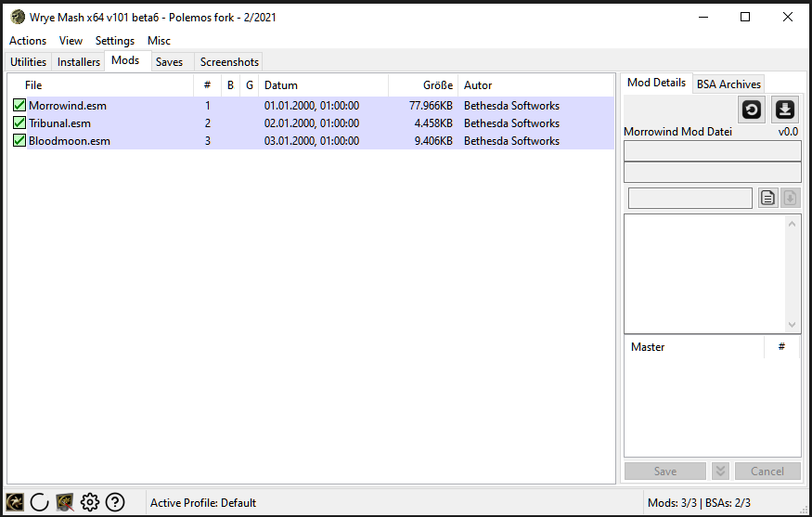Screen dimensions: 812x517
Task: Click the Morrowind launcher icon in status bar
Action: tap(15, 502)
